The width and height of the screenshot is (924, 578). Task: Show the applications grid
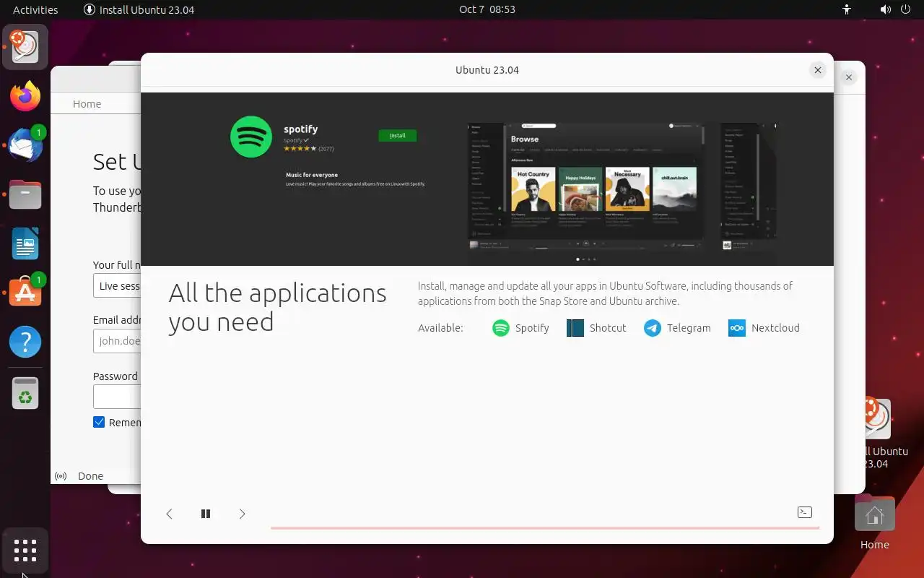(x=25, y=551)
